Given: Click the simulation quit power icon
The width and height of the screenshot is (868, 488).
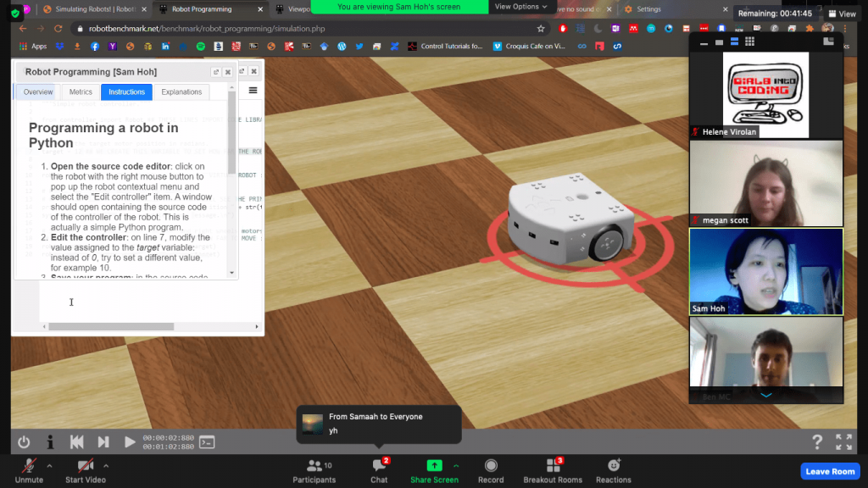Looking at the screenshot, I should (24, 441).
